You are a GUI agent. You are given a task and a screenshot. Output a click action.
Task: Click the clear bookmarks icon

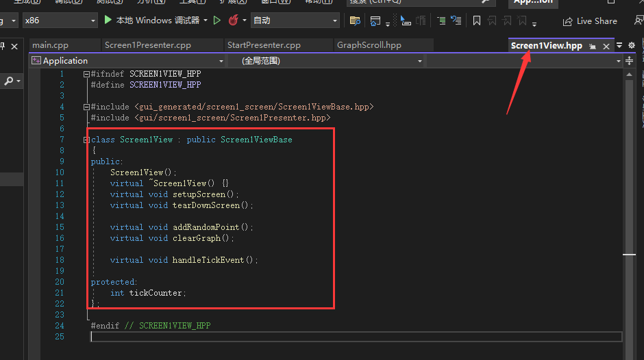[522, 21]
